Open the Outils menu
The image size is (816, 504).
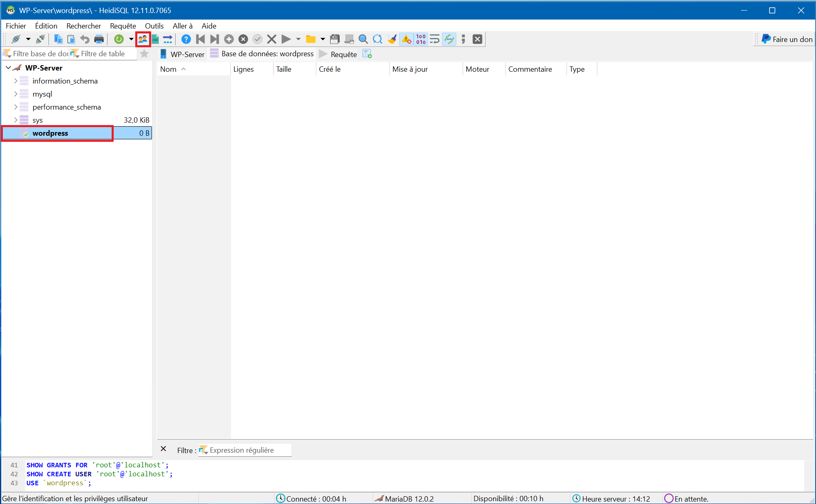point(154,26)
